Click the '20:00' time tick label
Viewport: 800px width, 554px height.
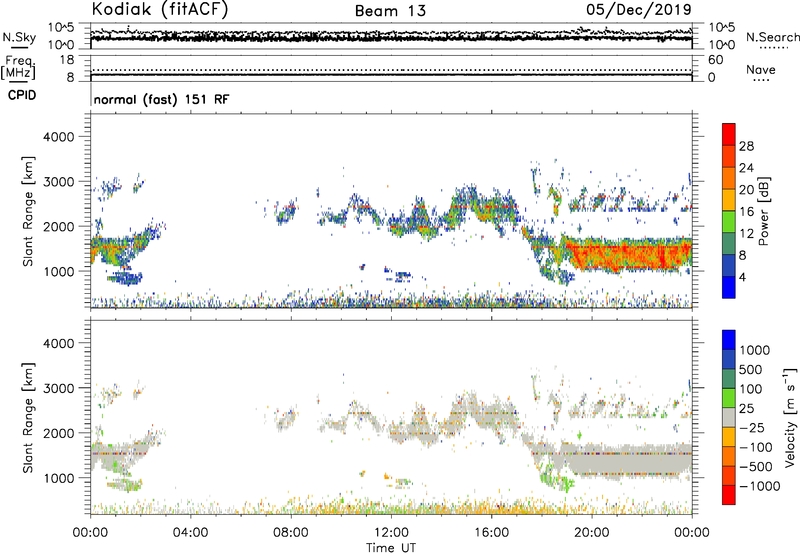pyautogui.click(x=591, y=533)
